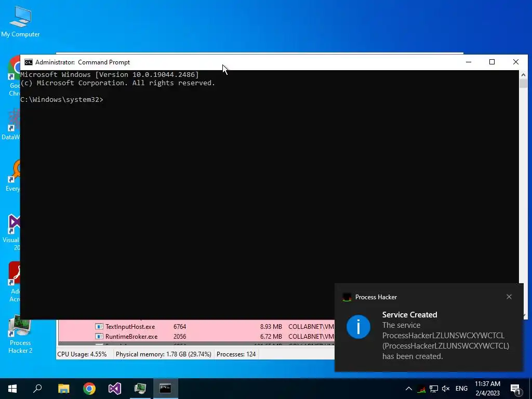Open the Action Center notifications icon
Viewport: 532px width, 399px height.
pos(515,389)
